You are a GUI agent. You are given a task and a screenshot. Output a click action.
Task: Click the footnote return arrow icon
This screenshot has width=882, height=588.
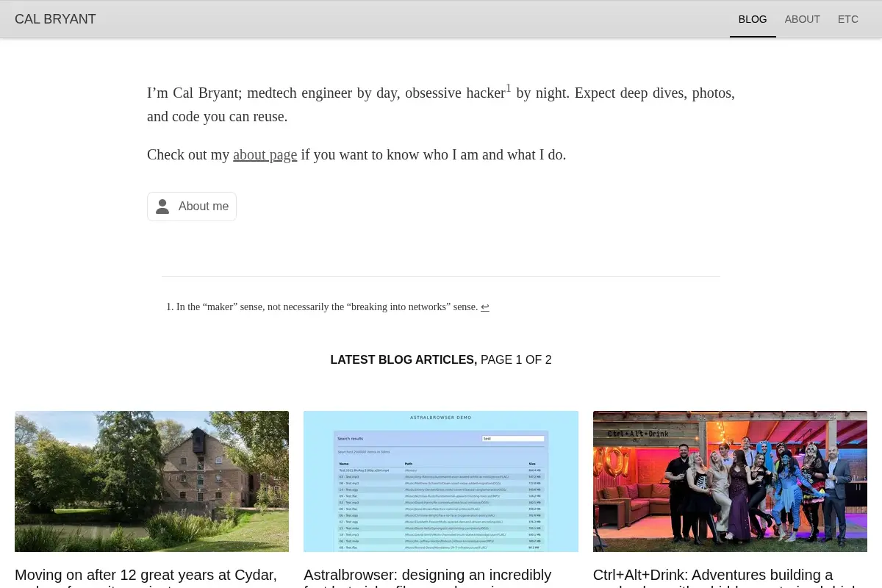485,307
